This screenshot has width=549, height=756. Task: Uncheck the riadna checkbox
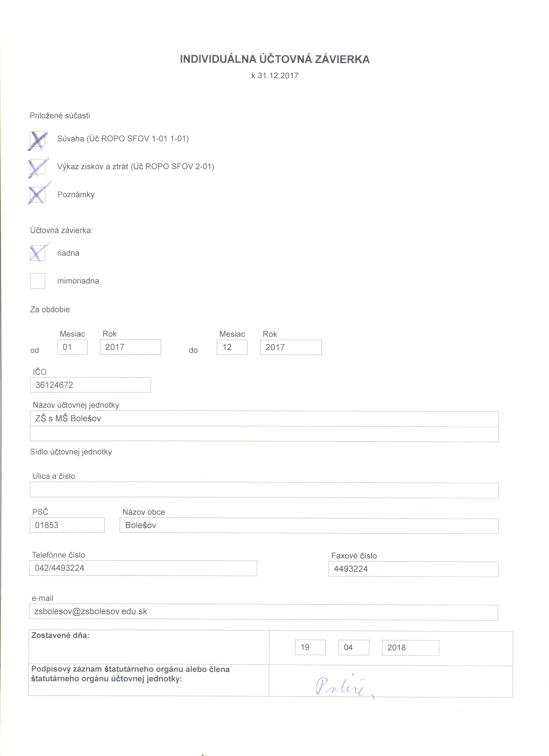click(37, 253)
